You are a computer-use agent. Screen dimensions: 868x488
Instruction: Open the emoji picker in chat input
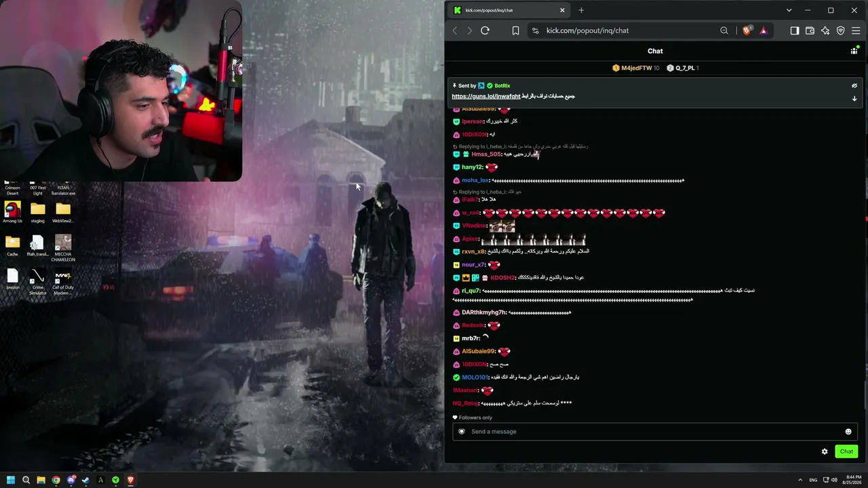(x=848, y=432)
